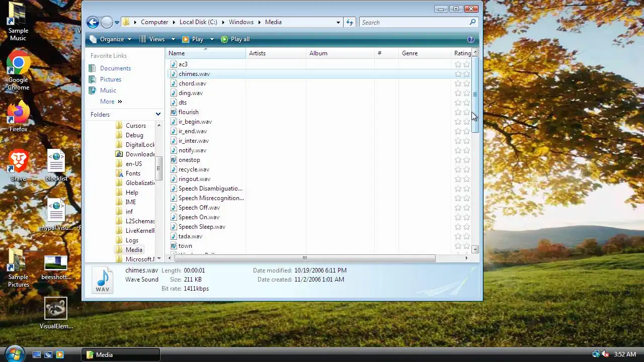
Task: Click the Refresh button beside address bar
Action: click(x=350, y=22)
